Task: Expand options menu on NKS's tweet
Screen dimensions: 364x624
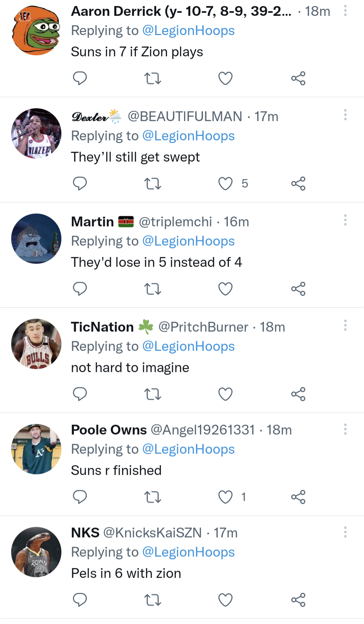Action: [345, 532]
